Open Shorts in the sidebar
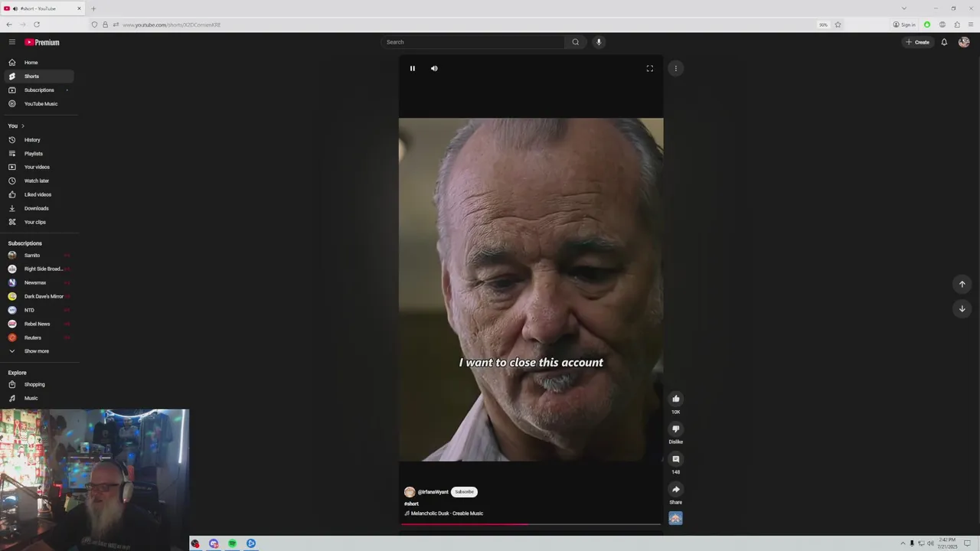The width and height of the screenshot is (980, 551). point(38,77)
